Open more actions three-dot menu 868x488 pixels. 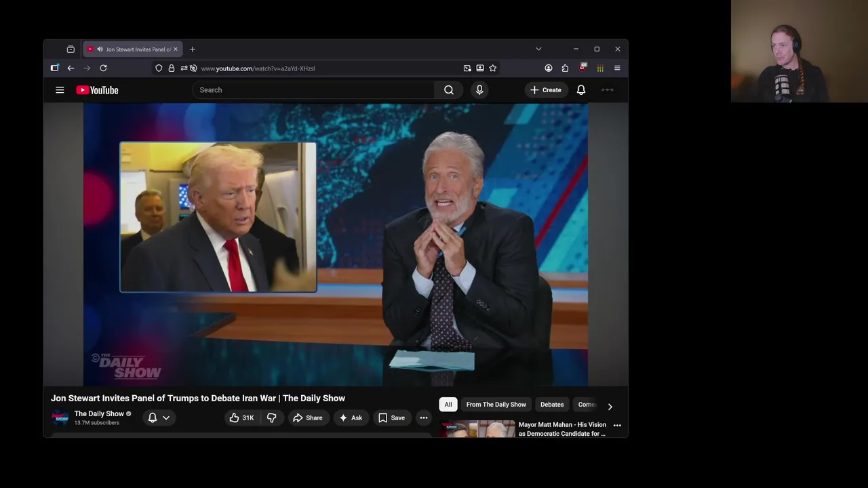click(x=424, y=418)
